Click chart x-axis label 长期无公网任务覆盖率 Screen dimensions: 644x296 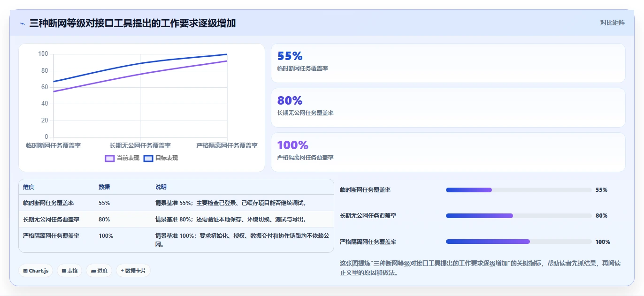[140, 146]
